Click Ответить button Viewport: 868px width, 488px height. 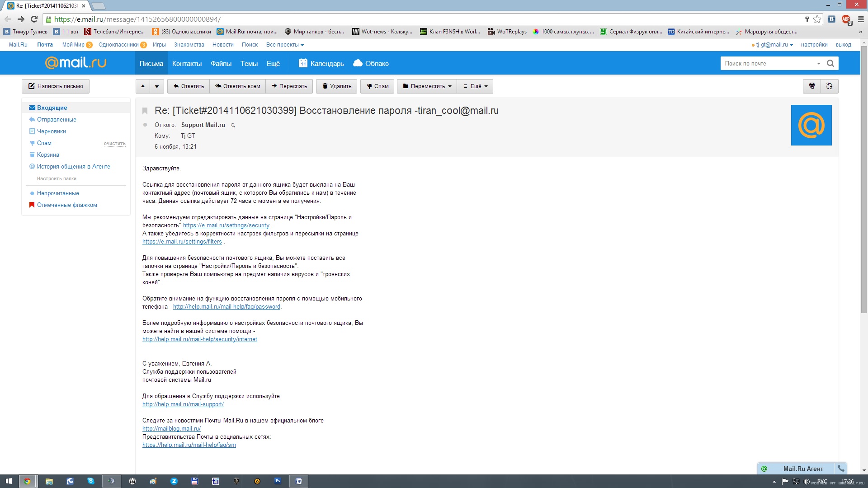189,86
